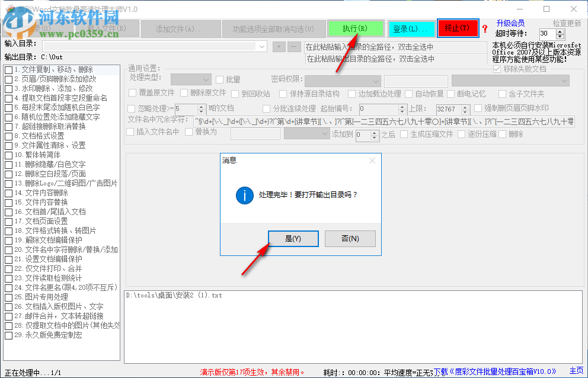This screenshot has height=378, width=588.
Task: Open the 升级会员 link
Action: [x=511, y=23]
